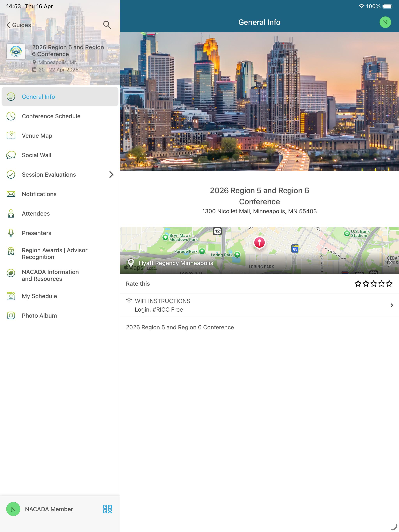The width and height of the screenshot is (399, 532).
Task: Open Photo Album label
Action: click(40, 315)
